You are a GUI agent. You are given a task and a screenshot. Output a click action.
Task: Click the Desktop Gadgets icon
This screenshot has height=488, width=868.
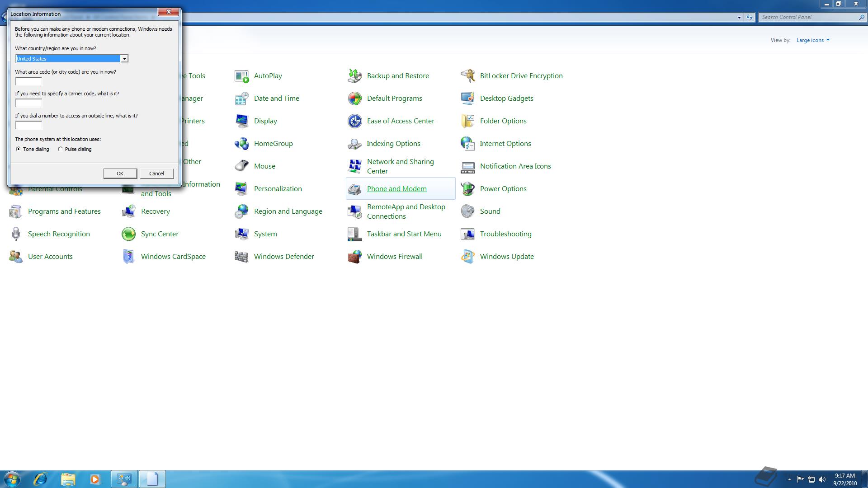(x=467, y=99)
